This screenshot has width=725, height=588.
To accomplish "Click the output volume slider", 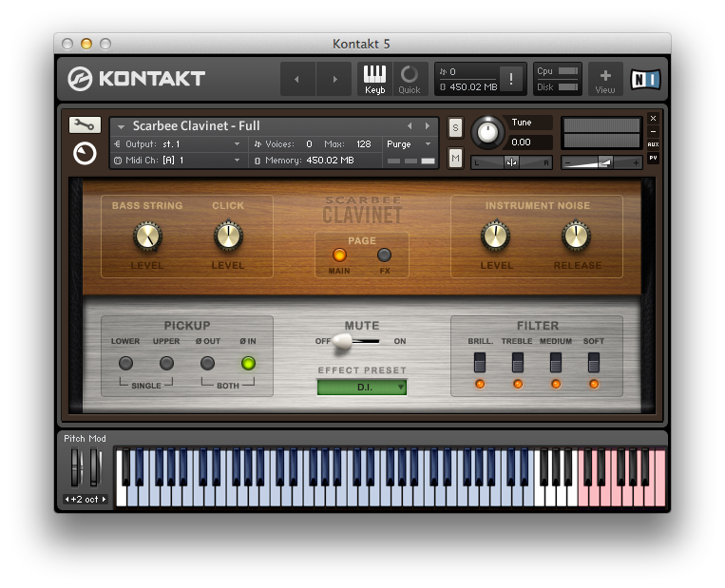I will point(601,162).
